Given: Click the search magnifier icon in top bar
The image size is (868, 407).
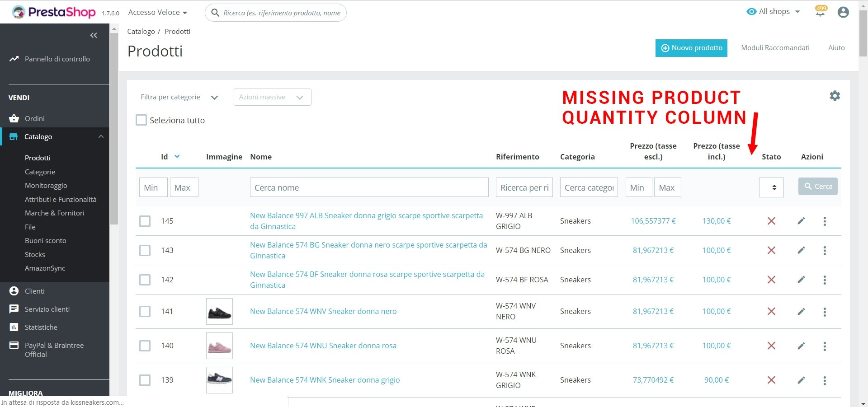Looking at the screenshot, I should click(216, 13).
